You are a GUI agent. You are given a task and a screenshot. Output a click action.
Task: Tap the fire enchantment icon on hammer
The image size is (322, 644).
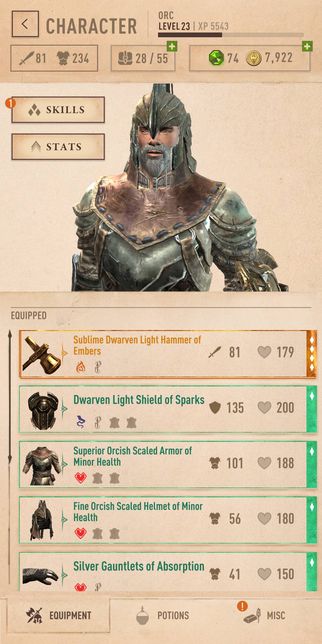coord(80,367)
